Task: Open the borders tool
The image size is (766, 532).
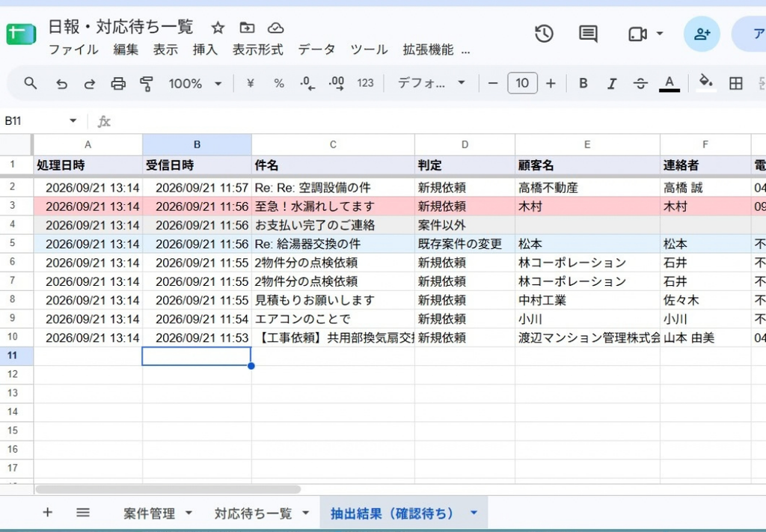Action: tap(735, 84)
